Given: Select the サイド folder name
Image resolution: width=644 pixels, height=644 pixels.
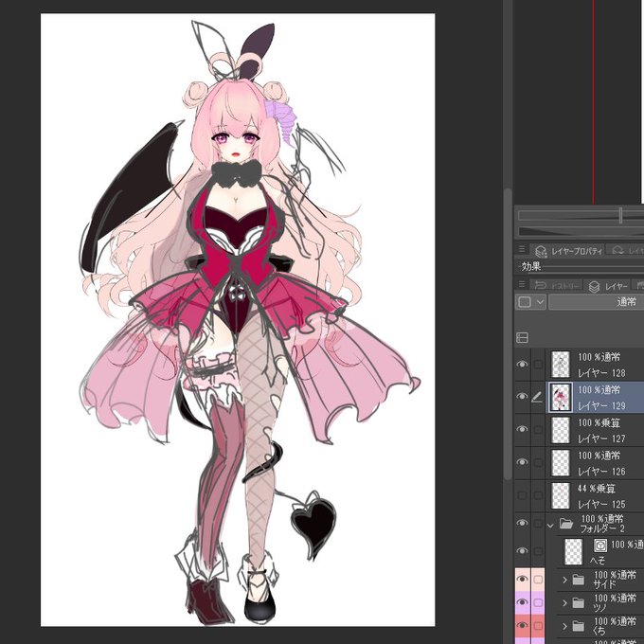Looking at the screenshot, I should 604,583.
